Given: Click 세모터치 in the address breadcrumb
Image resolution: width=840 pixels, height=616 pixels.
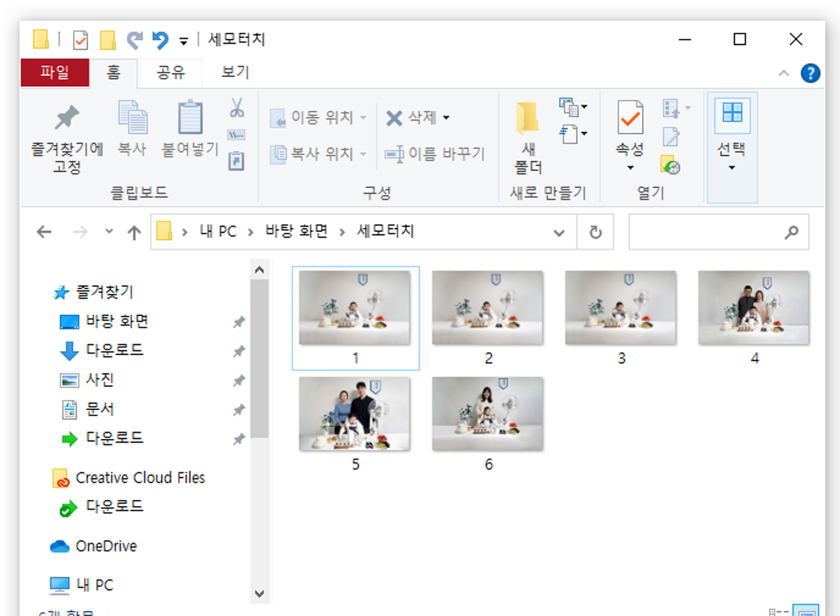Looking at the screenshot, I should coord(386,231).
